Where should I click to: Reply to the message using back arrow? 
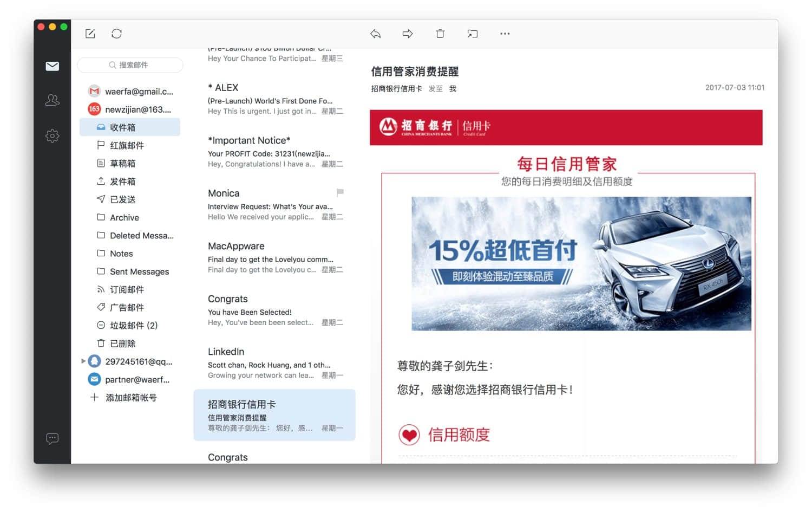(375, 34)
